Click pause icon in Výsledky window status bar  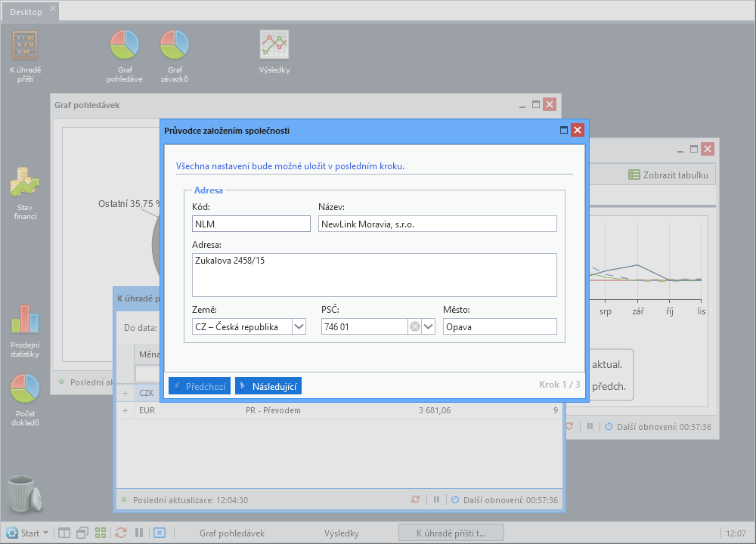click(590, 426)
